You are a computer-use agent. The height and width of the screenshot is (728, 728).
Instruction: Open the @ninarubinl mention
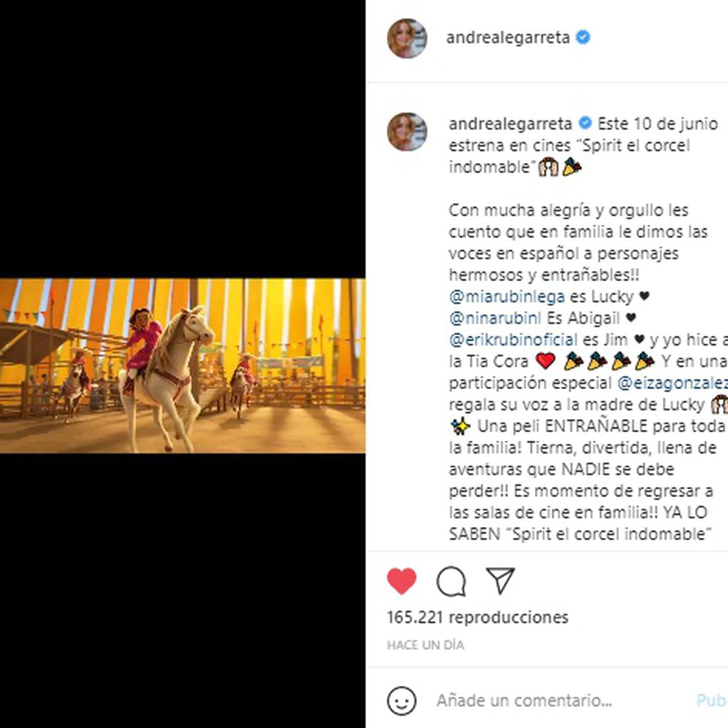point(495,318)
